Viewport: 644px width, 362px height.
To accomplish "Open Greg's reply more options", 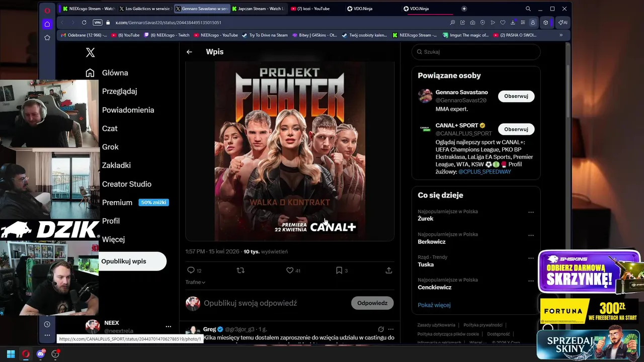I will (x=391, y=329).
